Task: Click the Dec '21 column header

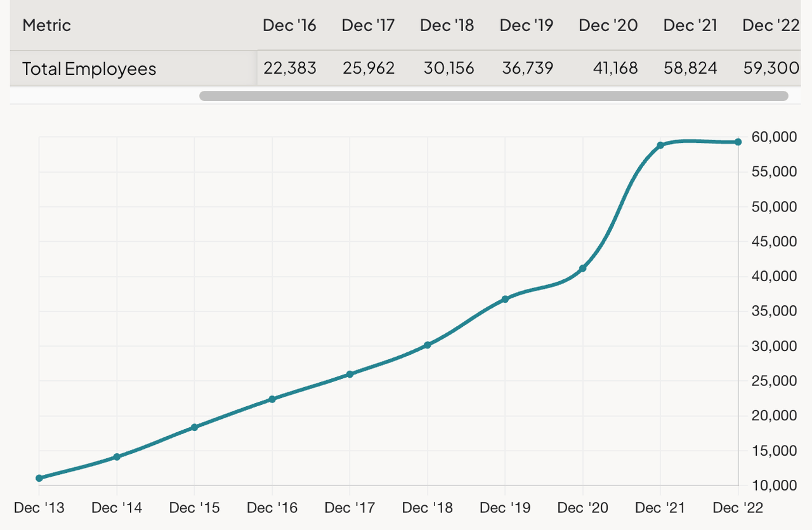Action: tap(690, 25)
